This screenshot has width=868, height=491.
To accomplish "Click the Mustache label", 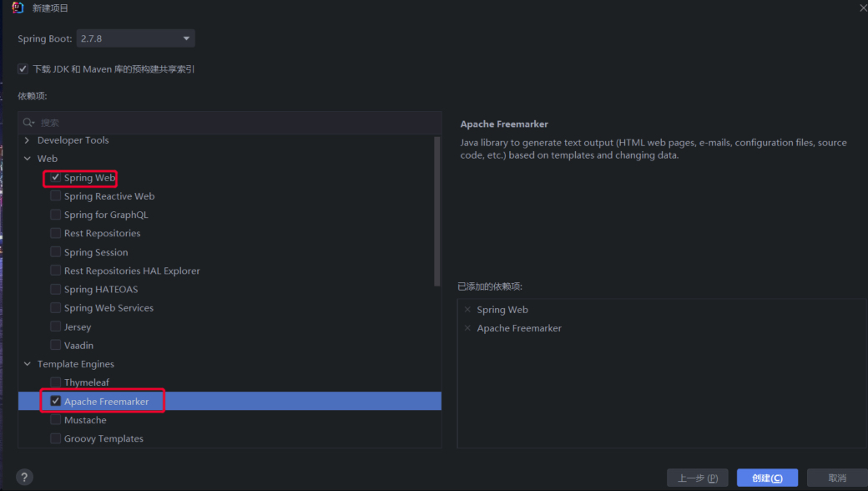I will point(85,419).
